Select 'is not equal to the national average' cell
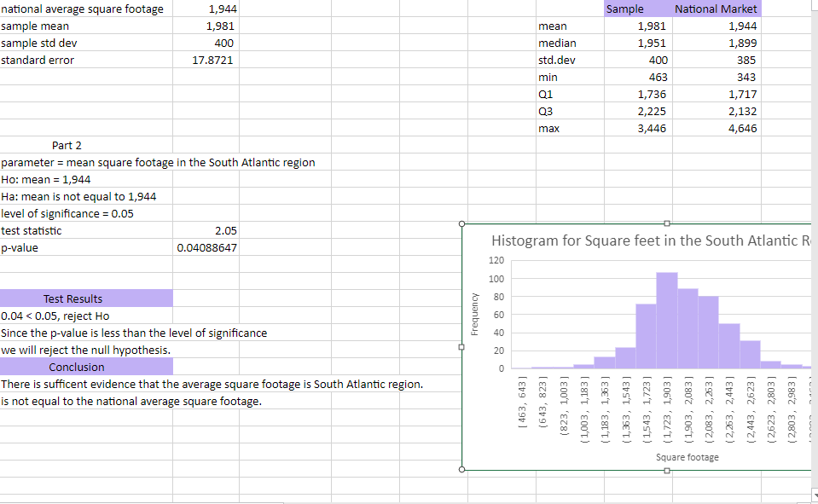Screen dimensions: 818x504 coord(131,401)
